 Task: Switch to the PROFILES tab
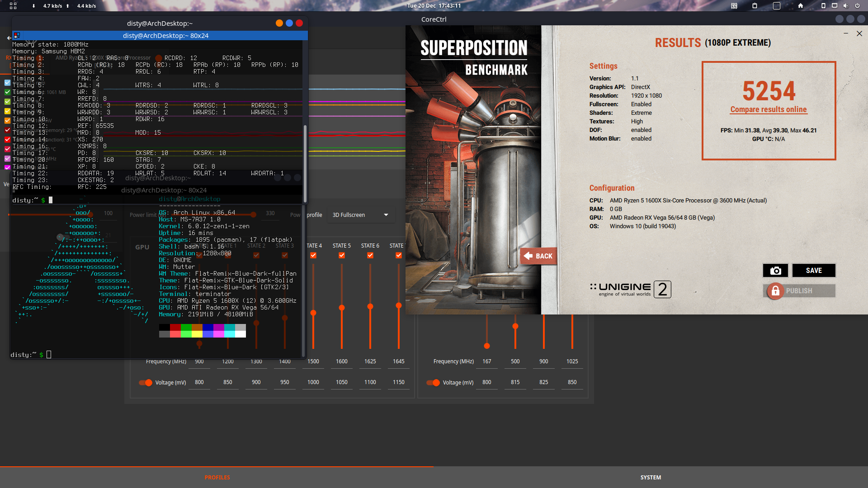(217, 477)
